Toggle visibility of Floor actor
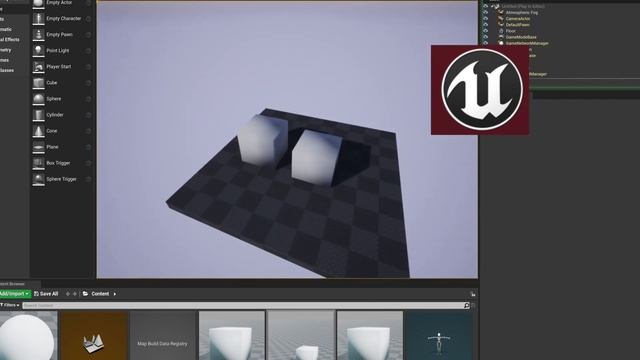640x360 pixels. point(486,31)
